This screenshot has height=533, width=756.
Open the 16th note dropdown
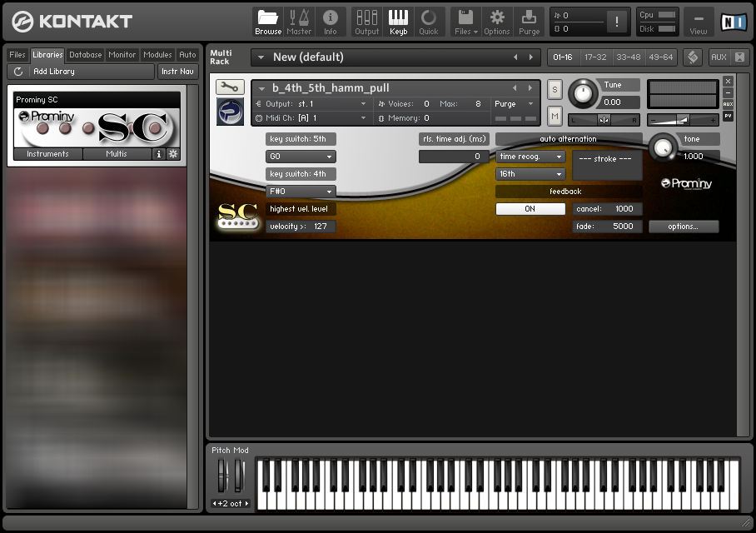click(530, 174)
